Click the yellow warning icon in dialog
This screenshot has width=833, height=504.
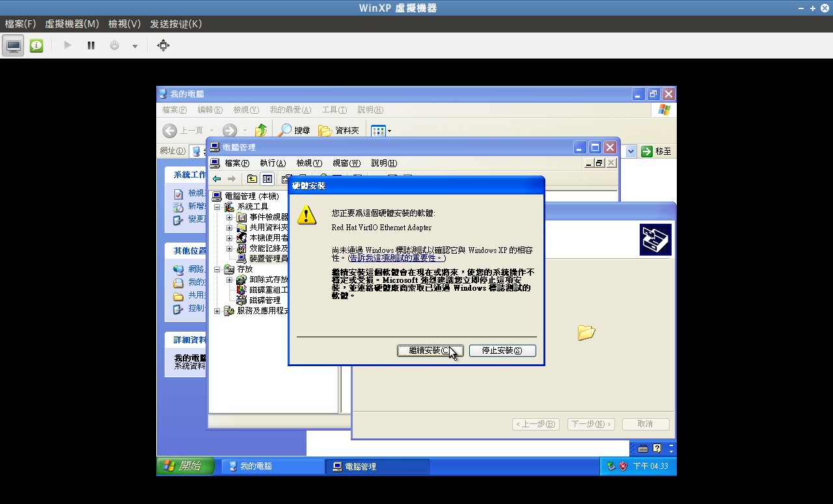point(307,215)
